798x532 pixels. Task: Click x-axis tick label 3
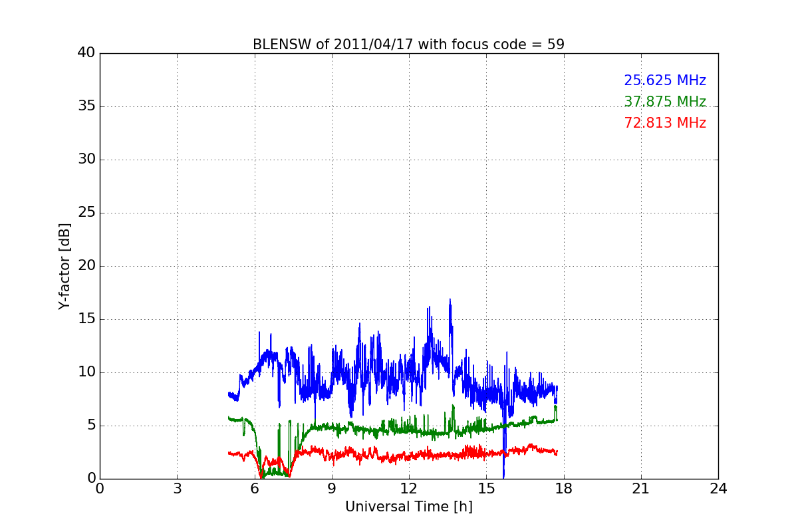click(x=177, y=489)
